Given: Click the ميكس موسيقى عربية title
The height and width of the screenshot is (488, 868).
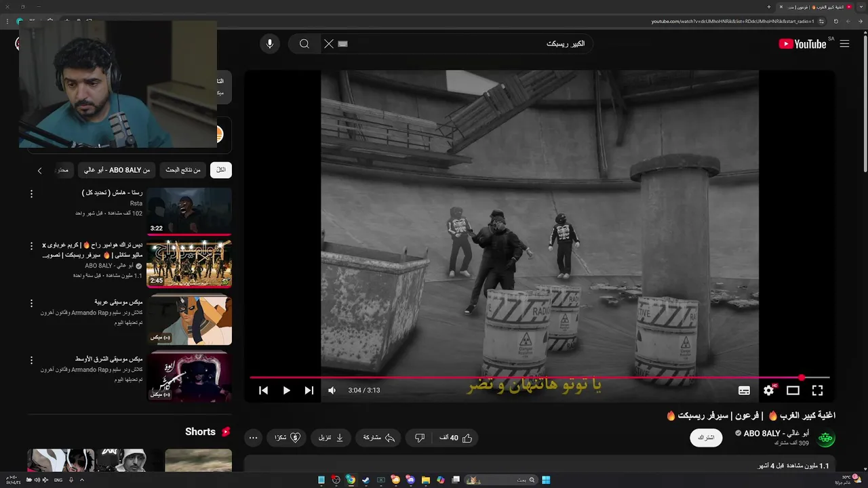Looking at the screenshot, I should click(118, 302).
